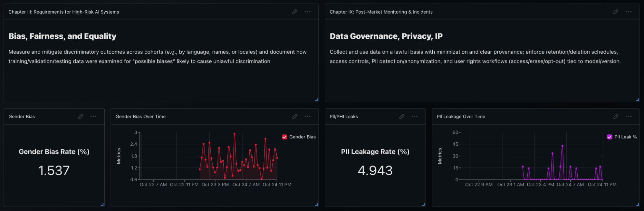Open options for PII Leakage Over Time
Viewport: 644px width, 211px height.
click(x=629, y=117)
